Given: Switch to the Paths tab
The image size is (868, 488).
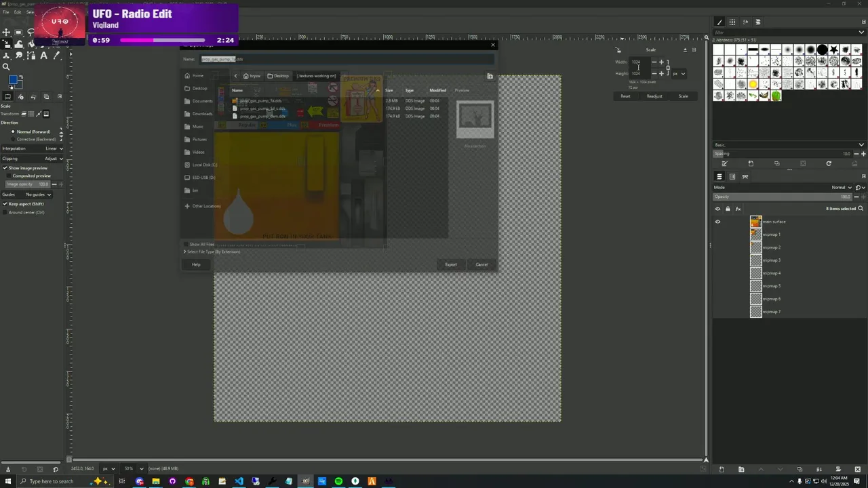Looking at the screenshot, I should (745, 177).
